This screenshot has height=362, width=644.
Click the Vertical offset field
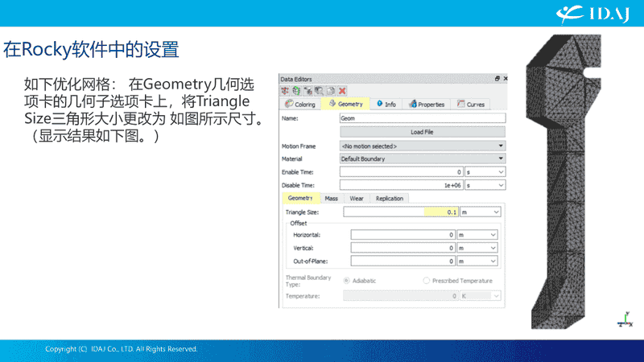click(x=402, y=248)
